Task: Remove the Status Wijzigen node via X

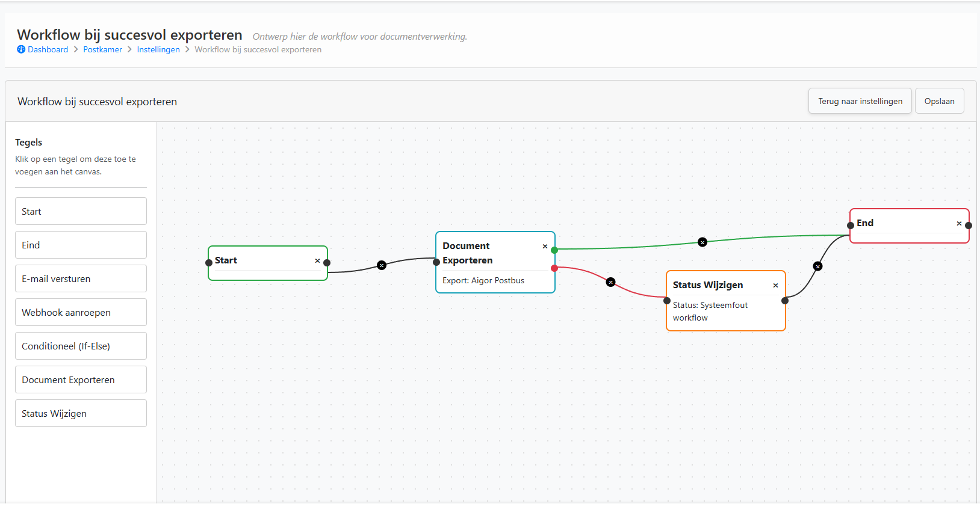Action: point(775,286)
